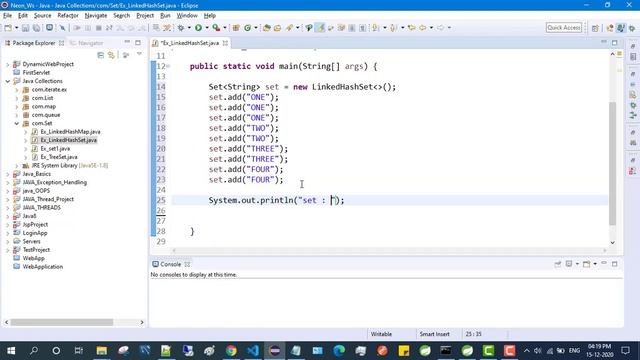Open Ex_TreeSet.java in Package Explorer
This screenshot has height=360, width=640.
coord(59,157)
